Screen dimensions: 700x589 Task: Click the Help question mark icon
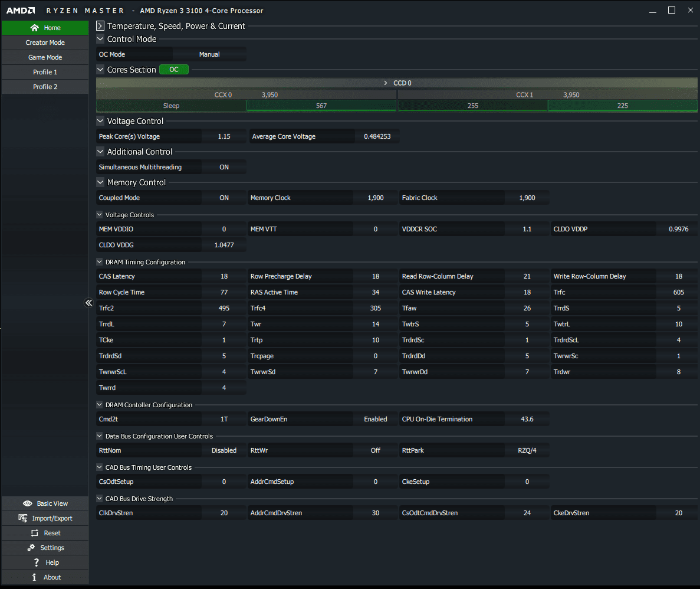(36, 562)
